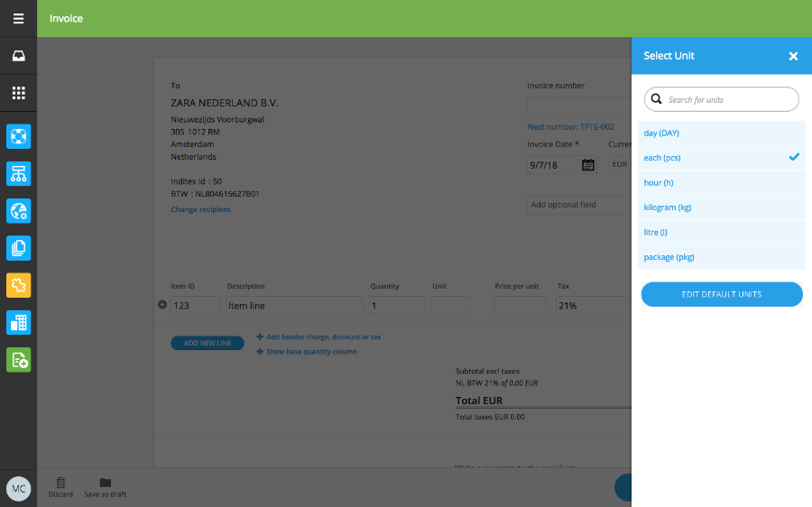
Task: Click the Add optional field box
Action: [x=579, y=205]
